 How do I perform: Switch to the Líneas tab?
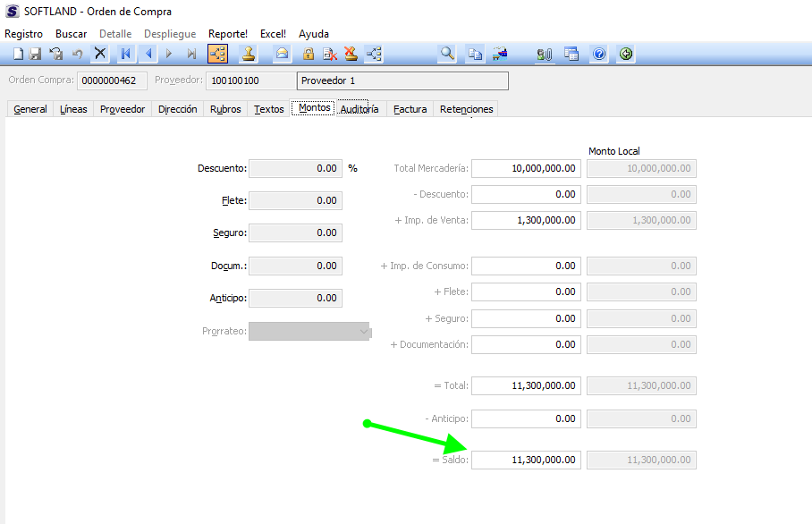[x=73, y=109]
